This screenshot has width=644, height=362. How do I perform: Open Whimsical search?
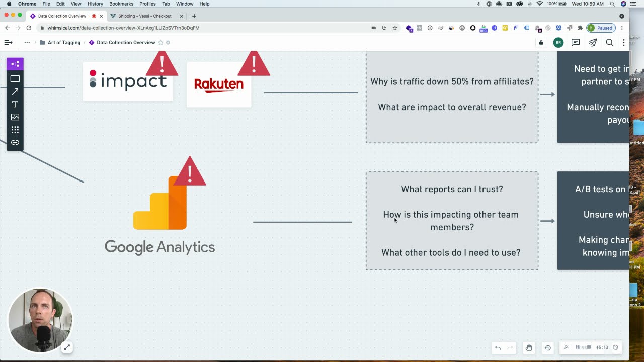point(610,43)
